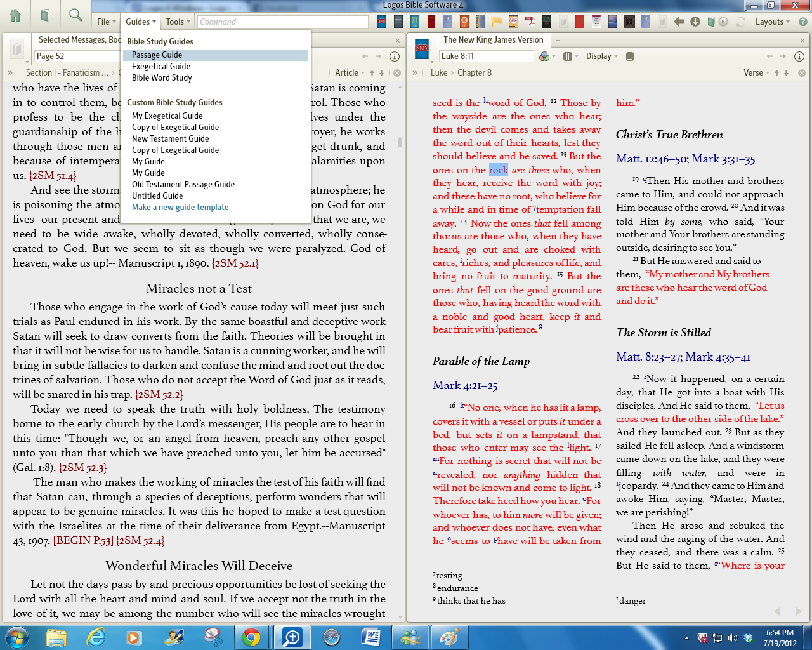This screenshot has height=650, width=812.
Task: Click the sync refresh icon in toolbar
Action: 740,22
